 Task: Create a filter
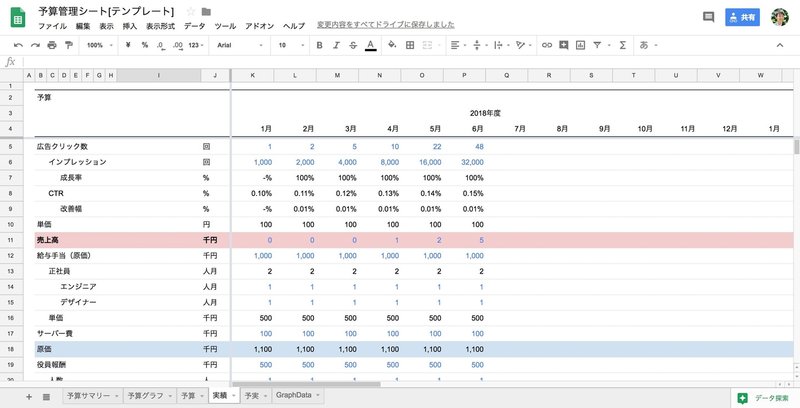coord(597,45)
